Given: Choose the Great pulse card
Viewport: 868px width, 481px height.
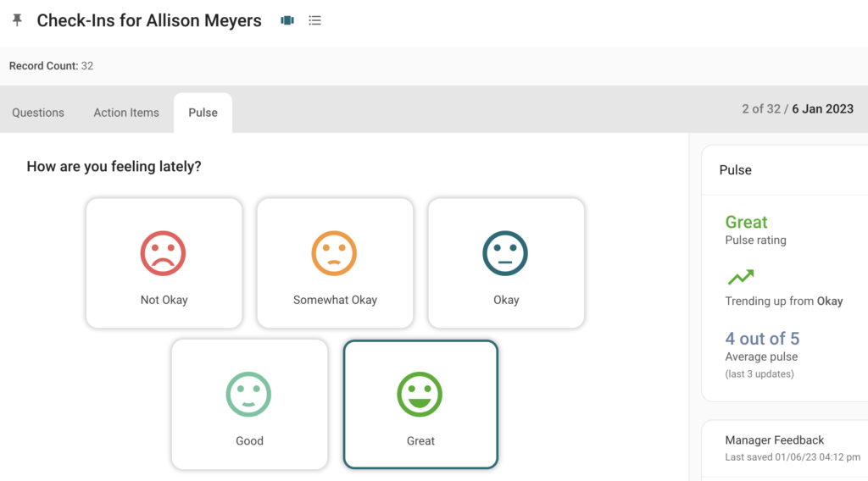Looking at the screenshot, I should [x=420, y=404].
